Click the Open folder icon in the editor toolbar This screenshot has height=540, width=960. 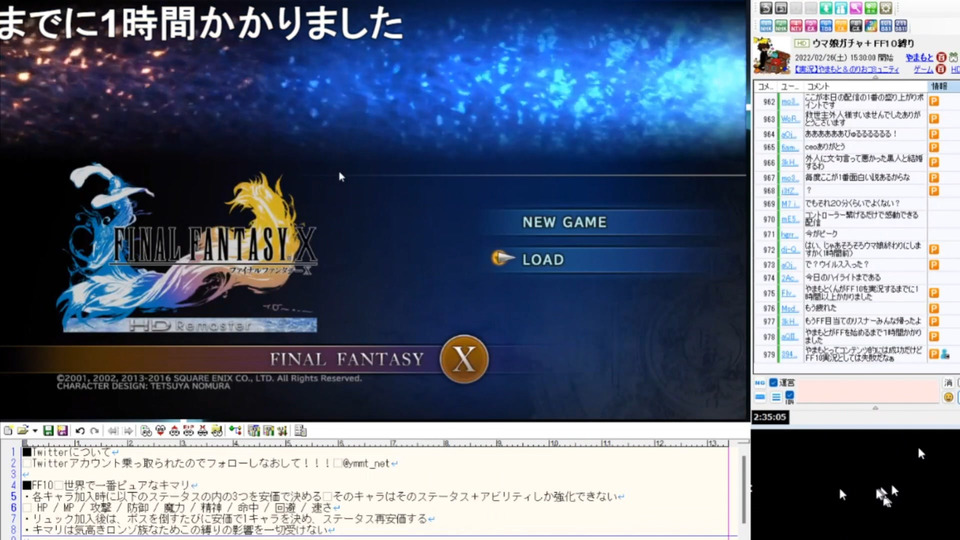point(23,430)
